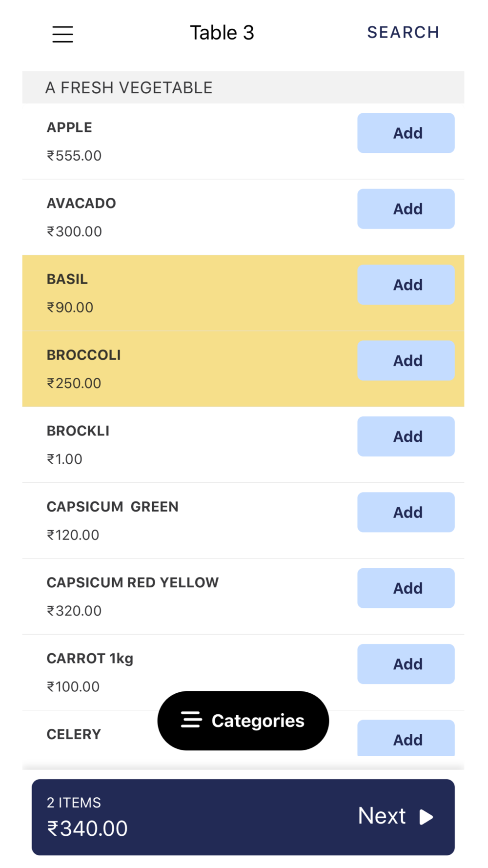Add CELERY to the order

[406, 739]
